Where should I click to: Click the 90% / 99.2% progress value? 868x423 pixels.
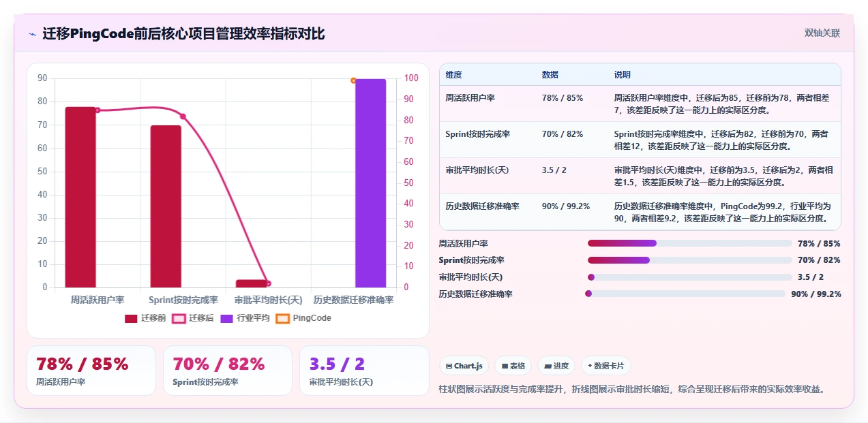[816, 294]
